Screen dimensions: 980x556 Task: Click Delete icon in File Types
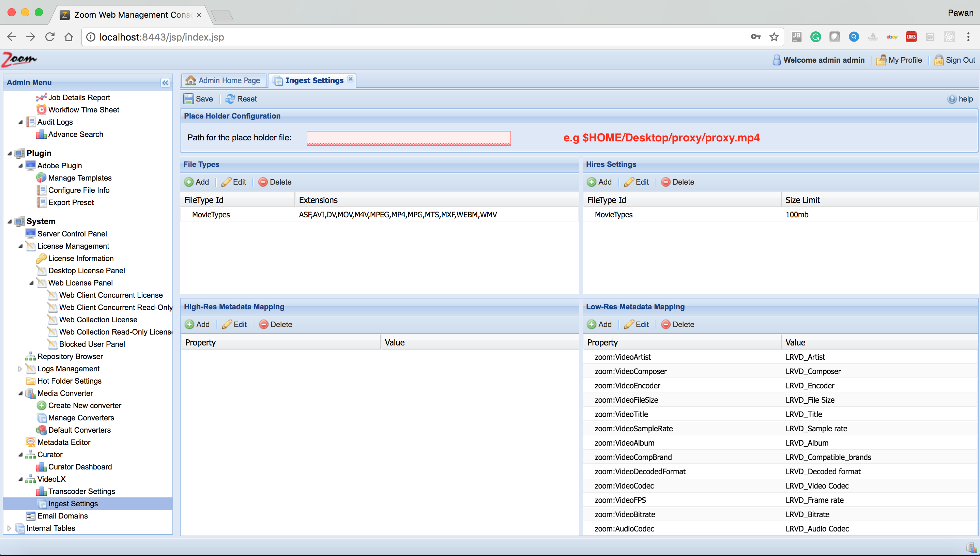(x=263, y=182)
